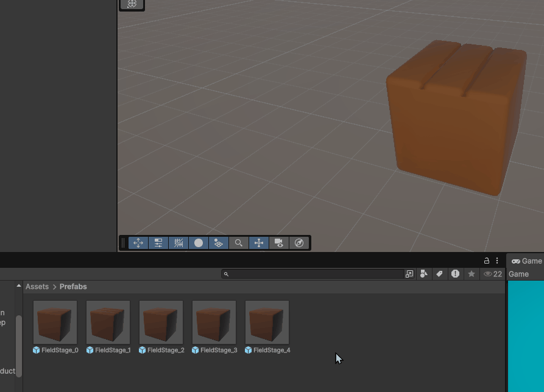The image size is (544, 392).
Task: Click the error/warning filter icon in Project panel
Action: click(455, 274)
